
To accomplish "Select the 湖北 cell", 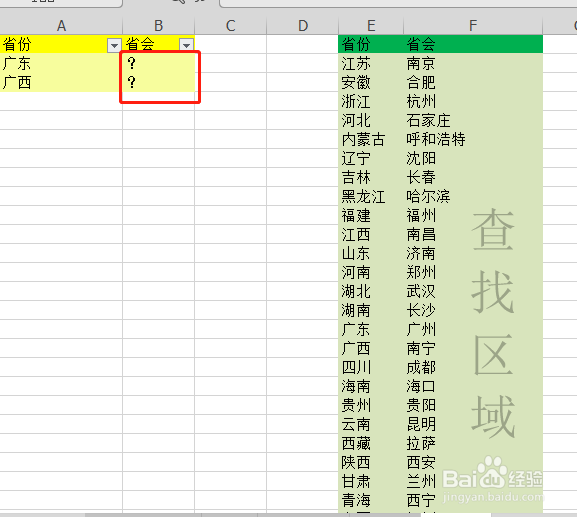I will pos(371,291).
